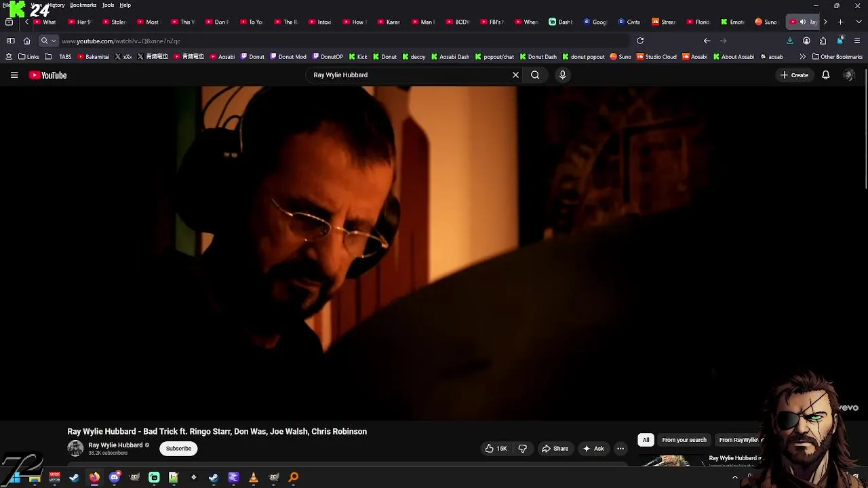Switch to the Civitai tab

pyautogui.click(x=629, y=22)
